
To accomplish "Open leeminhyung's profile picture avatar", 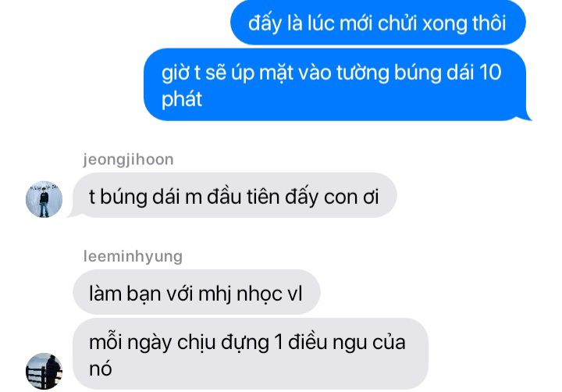I will click(44, 371).
